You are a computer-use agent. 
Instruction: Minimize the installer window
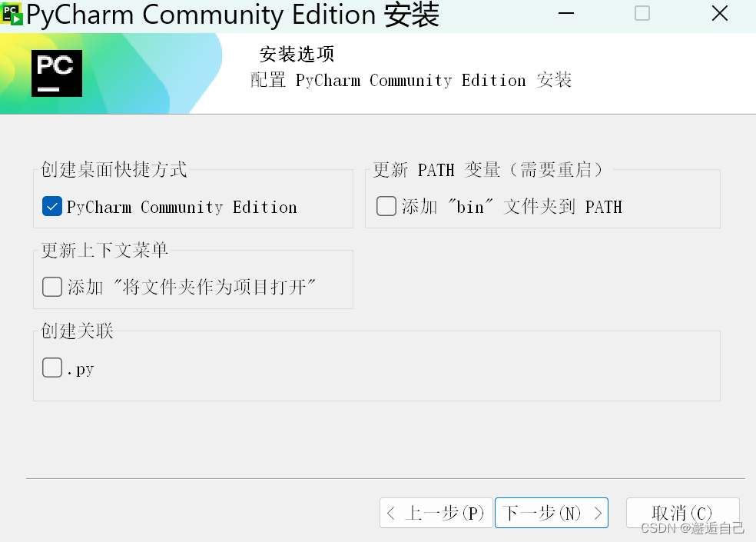point(565,14)
